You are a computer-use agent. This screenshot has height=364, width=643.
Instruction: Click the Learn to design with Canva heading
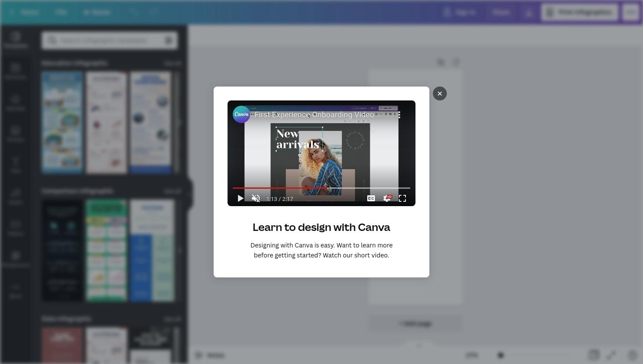tap(321, 227)
